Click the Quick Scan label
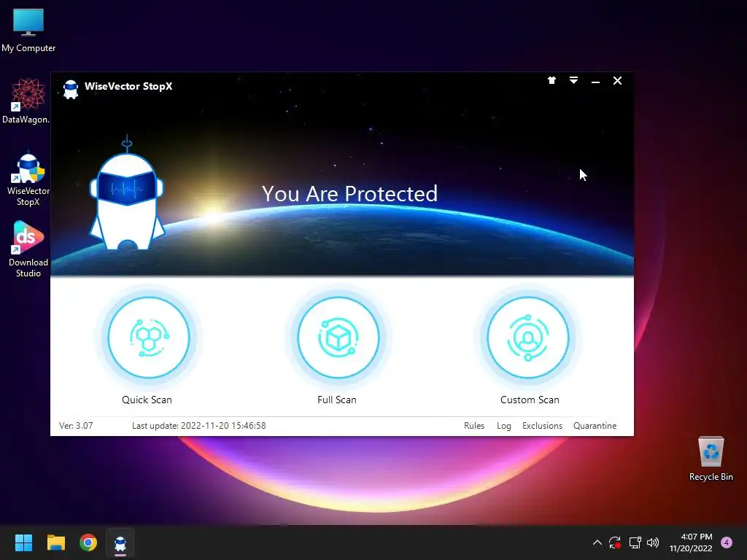This screenshot has height=560, width=747. (147, 400)
